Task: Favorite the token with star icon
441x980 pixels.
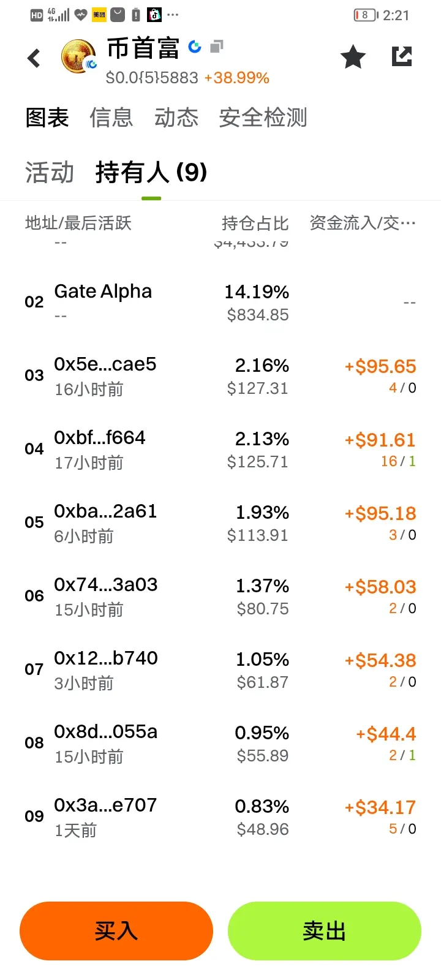Action: [x=353, y=58]
